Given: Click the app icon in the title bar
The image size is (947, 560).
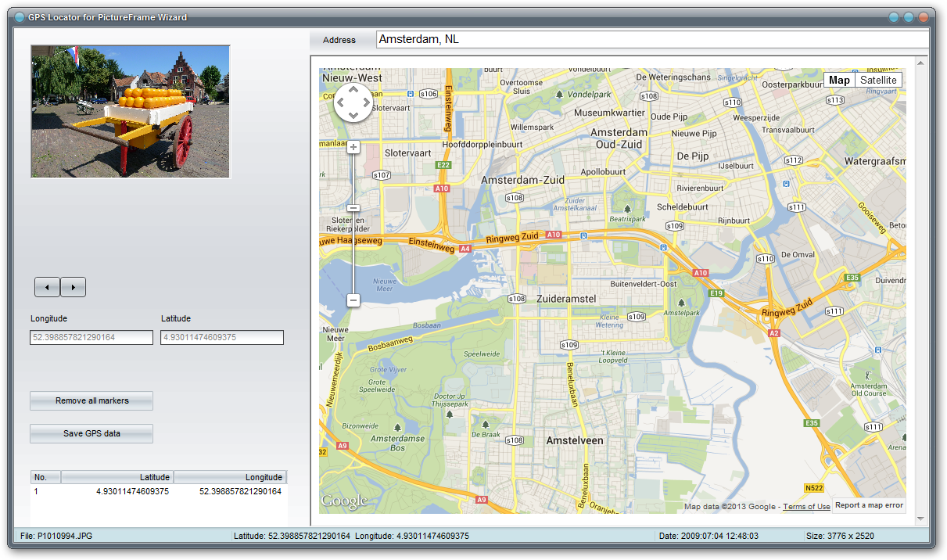Looking at the screenshot, I should pos(20,17).
